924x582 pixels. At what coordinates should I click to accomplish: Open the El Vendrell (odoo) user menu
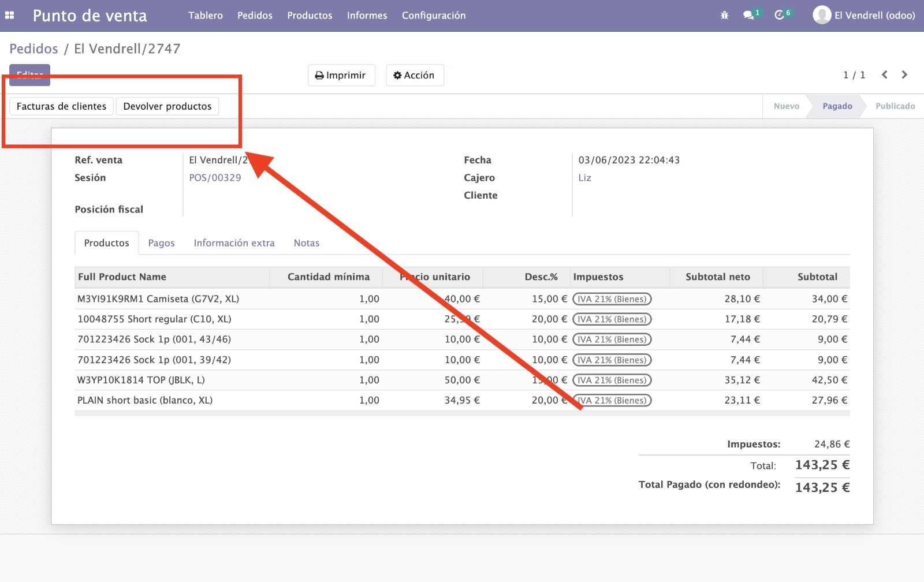874,16
